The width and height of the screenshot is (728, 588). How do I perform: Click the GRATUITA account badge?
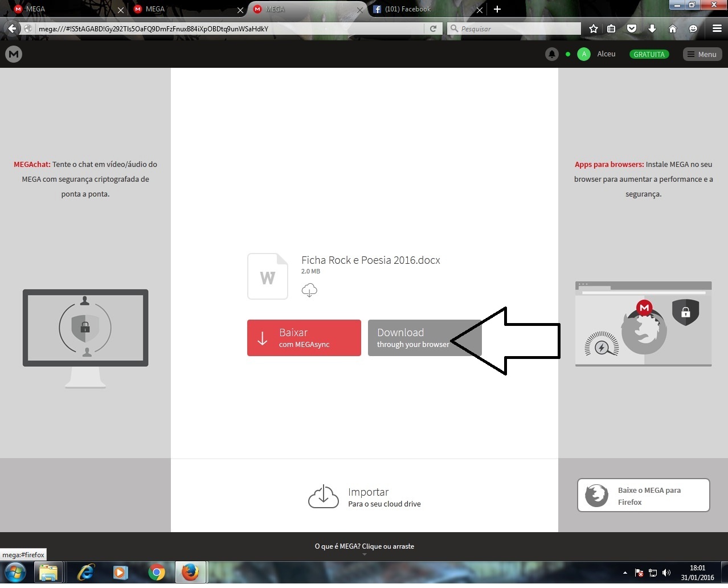(x=649, y=54)
